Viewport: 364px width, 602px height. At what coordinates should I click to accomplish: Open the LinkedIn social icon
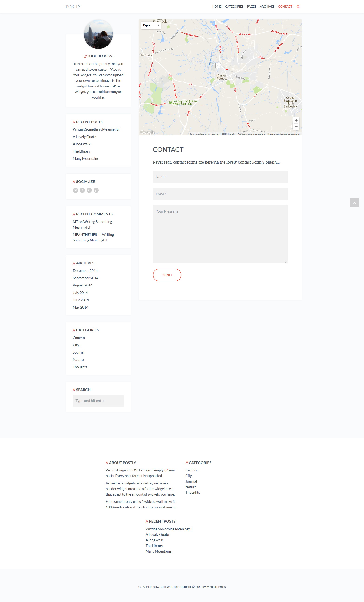click(89, 190)
